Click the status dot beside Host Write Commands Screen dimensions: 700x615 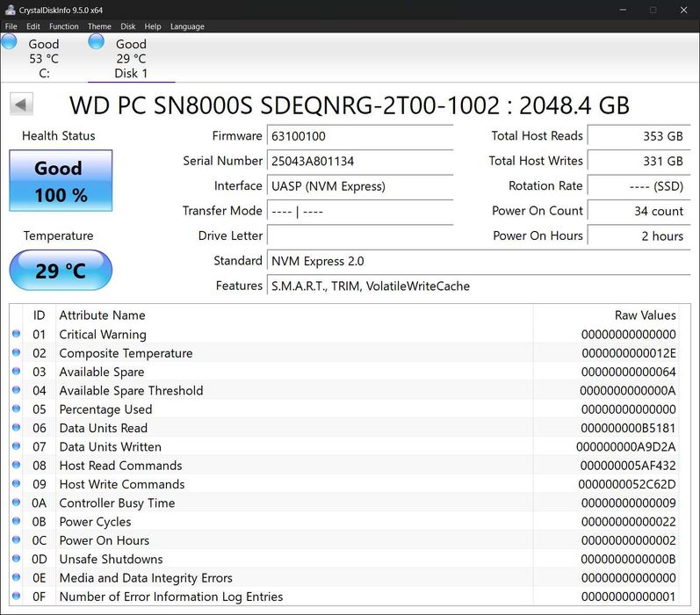(x=17, y=484)
